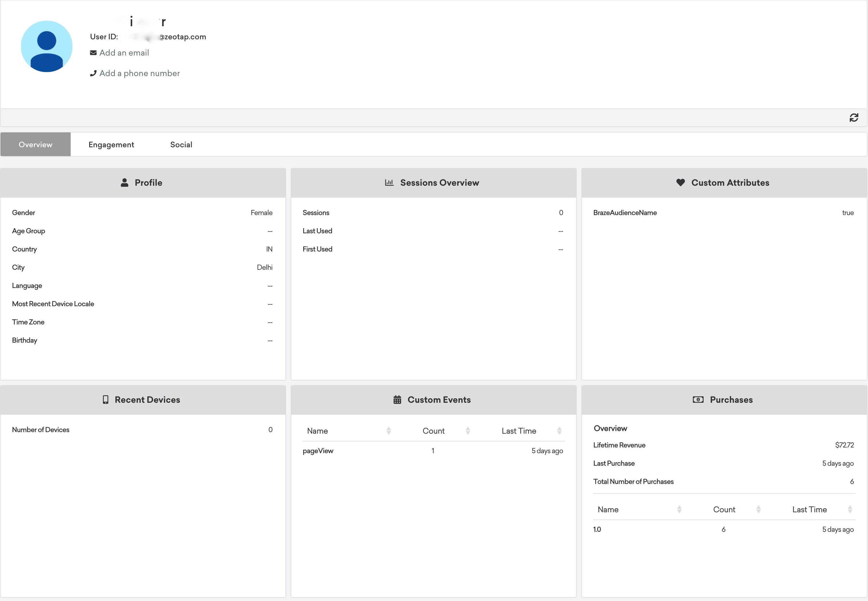
Task: Click the refresh sync icon
Action: [x=854, y=118]
